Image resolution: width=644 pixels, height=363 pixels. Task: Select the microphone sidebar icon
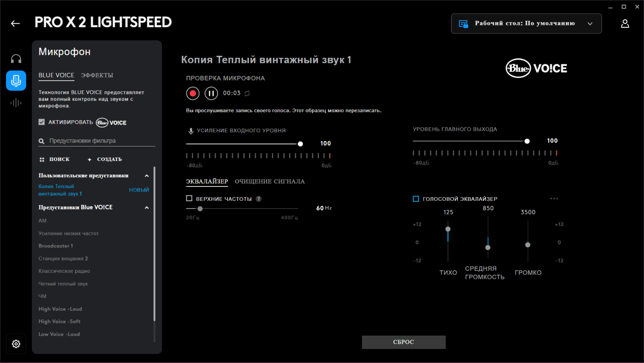pos(16,81)
